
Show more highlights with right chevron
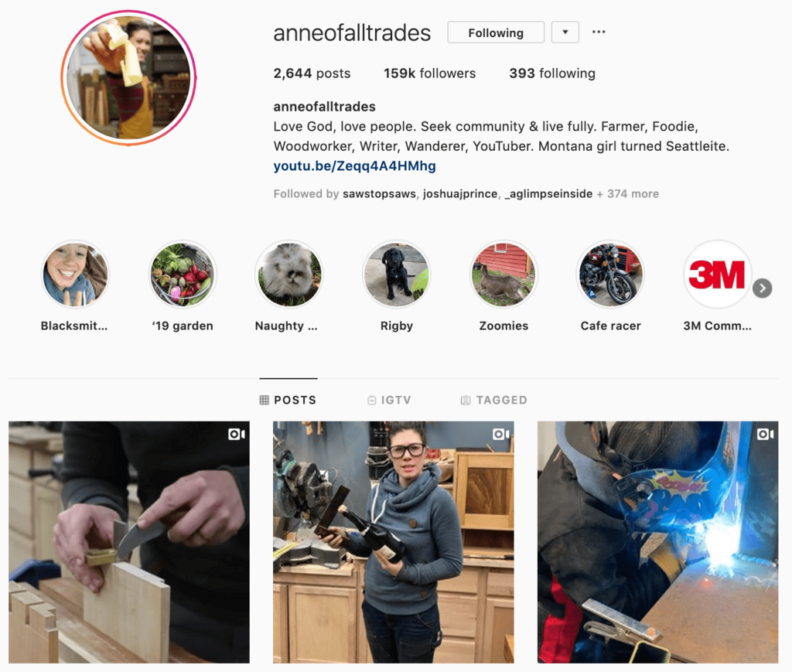point(762,288)
